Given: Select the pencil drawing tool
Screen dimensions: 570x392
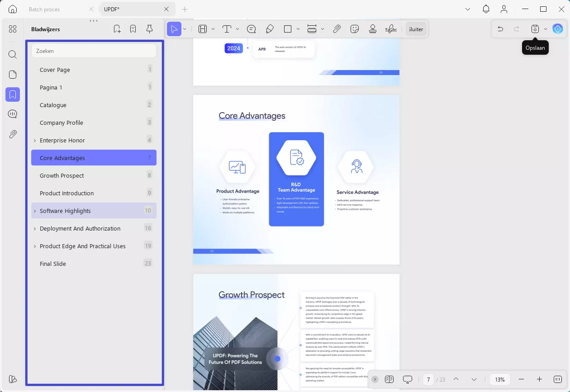Looking at the screenshot, I should tap(270, 29).
